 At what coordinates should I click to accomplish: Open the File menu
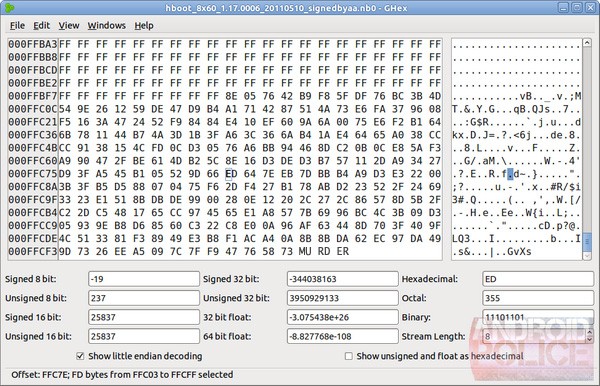coord(17,26)
